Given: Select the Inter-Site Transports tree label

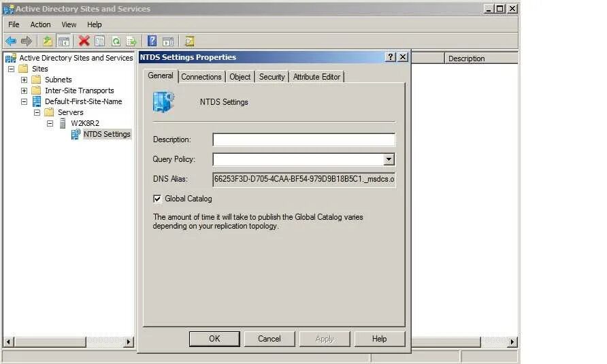Looking at the screenshot, I should click(x=80, y=90).
